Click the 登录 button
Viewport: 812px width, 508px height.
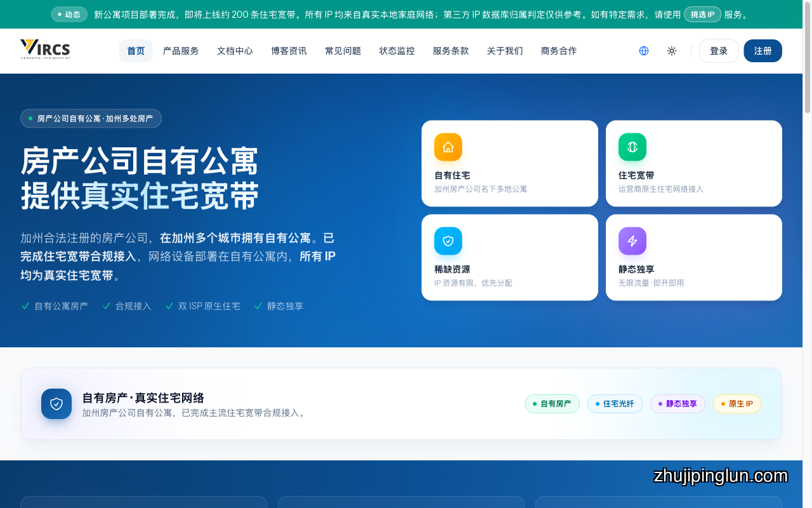click(x=719, y=51)
